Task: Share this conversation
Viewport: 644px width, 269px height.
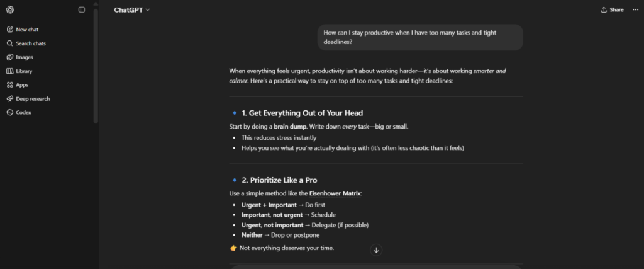Action: point(612,10)
